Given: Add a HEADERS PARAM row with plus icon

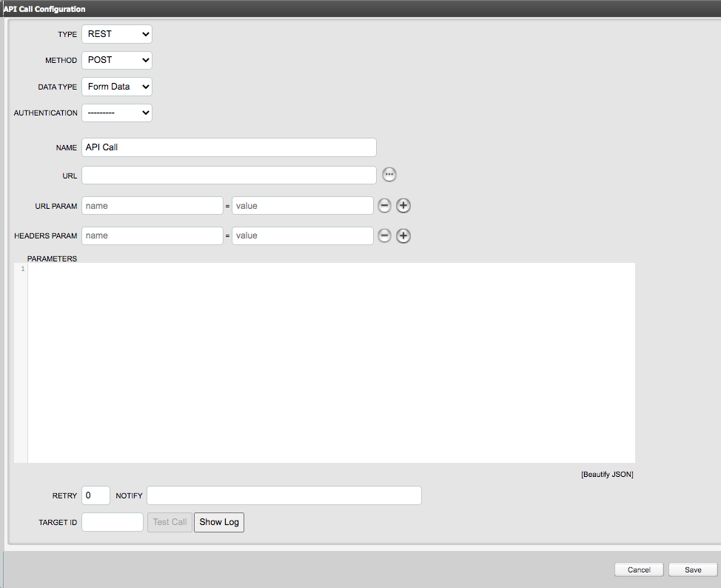Looking at the screenshot, I should 403,235.
